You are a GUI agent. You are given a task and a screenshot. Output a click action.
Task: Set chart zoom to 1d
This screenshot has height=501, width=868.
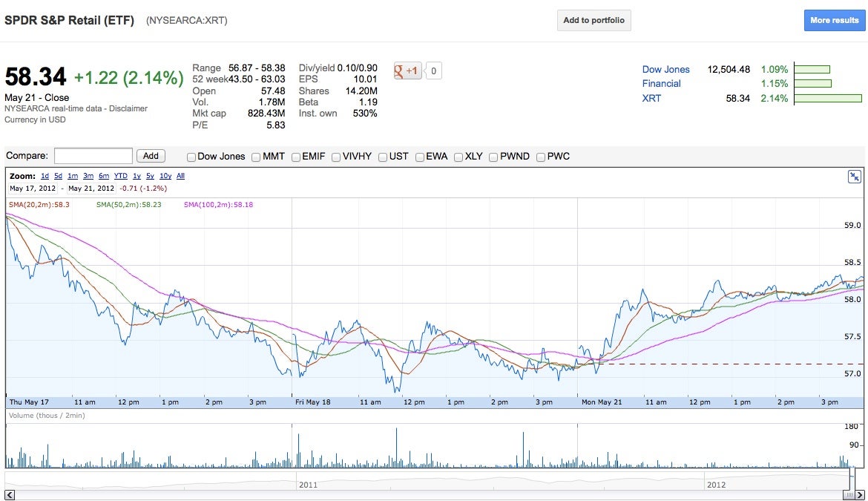45,176
